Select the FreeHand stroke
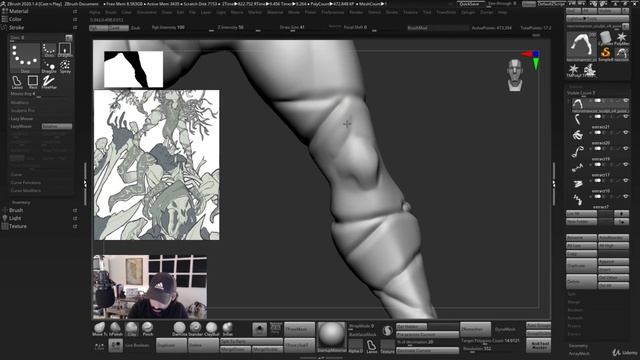 point(49,82)
